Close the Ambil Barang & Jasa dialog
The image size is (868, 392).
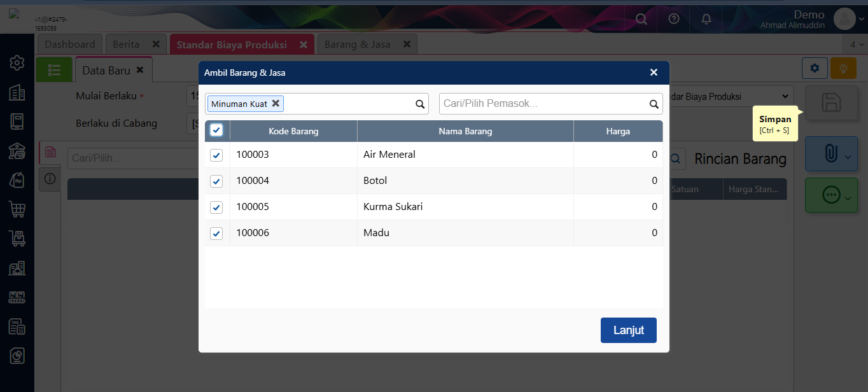click(654, 73)
